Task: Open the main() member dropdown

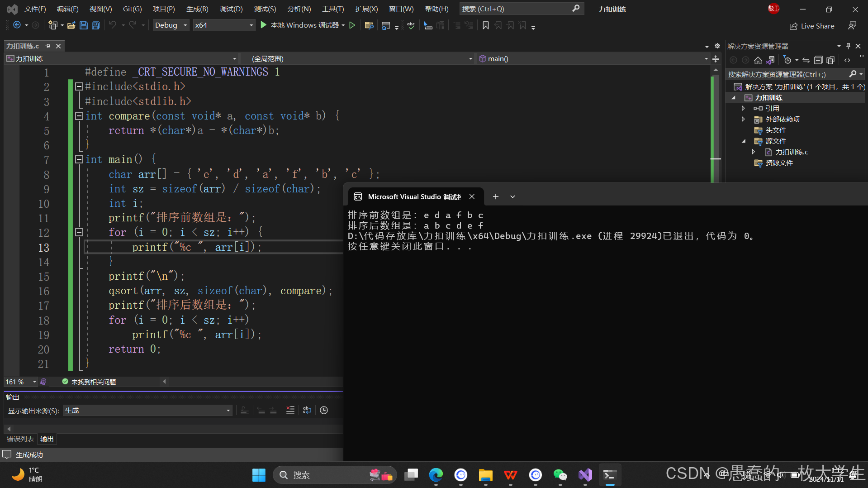Action: coord(593,58)
